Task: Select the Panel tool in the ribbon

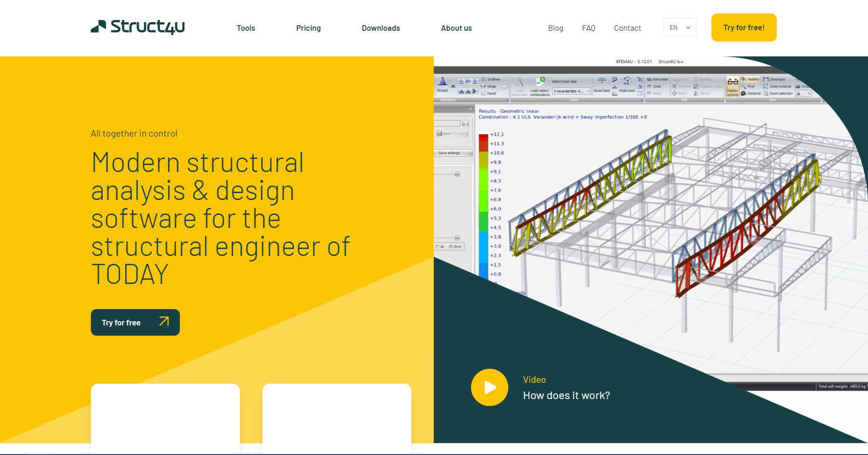Action: click(489, 93)
